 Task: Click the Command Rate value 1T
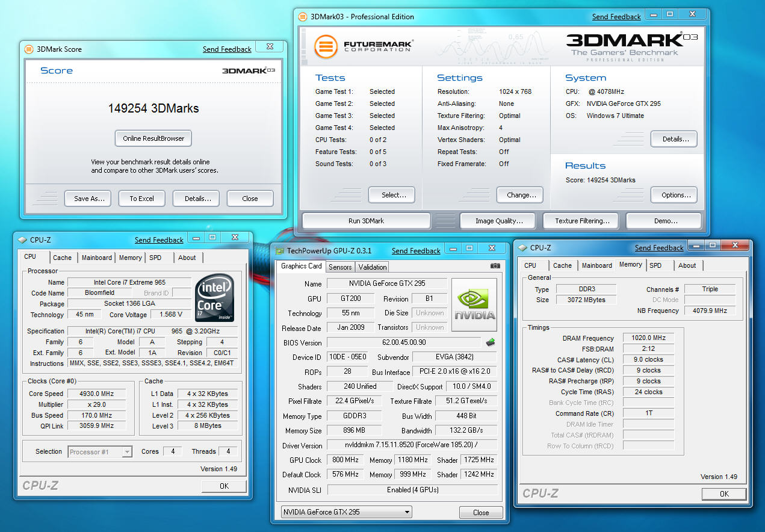click(x=649, y=413)
